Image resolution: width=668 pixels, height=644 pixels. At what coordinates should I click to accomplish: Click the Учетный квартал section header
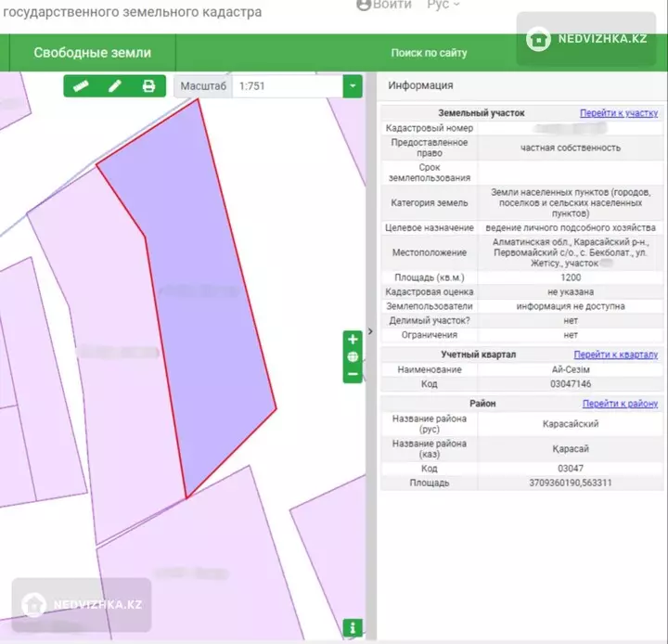pos(479,354)
